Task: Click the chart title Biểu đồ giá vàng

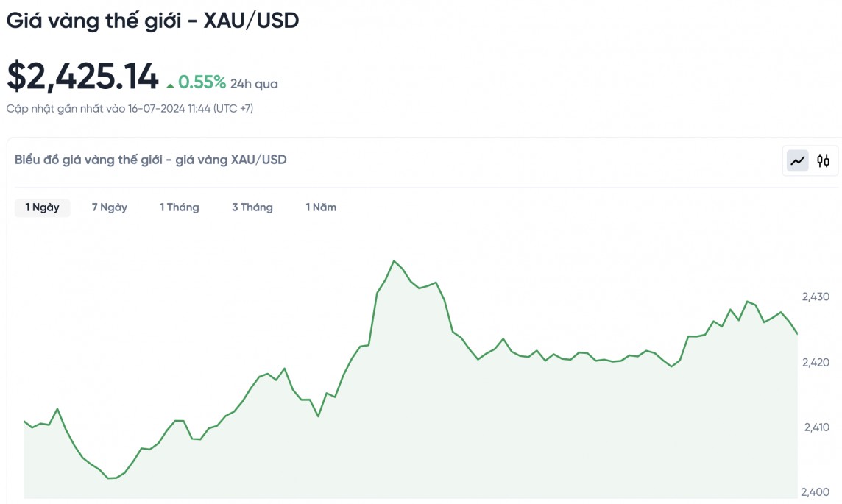Action: click(x=151, y=160)
